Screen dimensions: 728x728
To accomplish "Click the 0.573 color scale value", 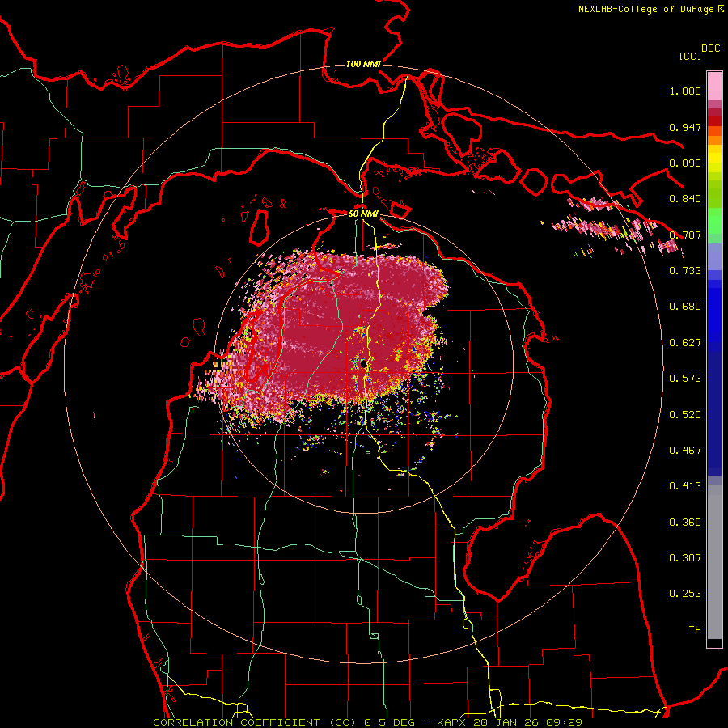I will coord(685,379).
